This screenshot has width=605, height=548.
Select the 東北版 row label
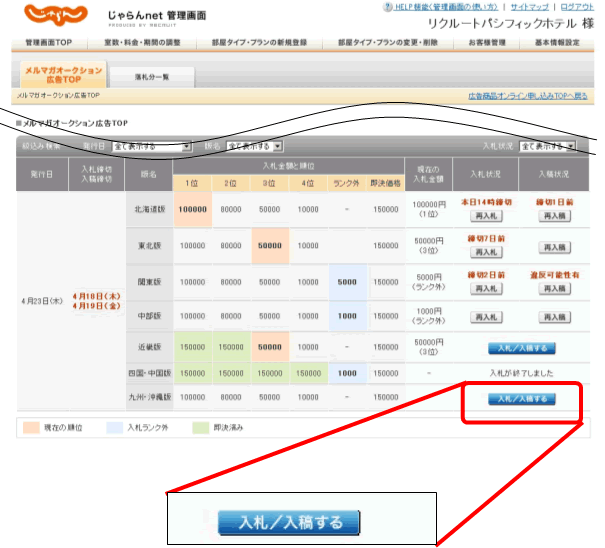click(x=150, y=245)
